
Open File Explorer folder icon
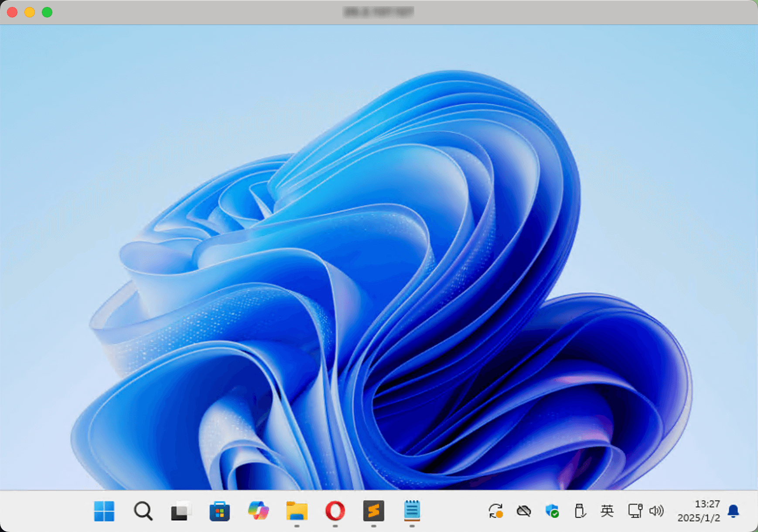[297, 511]
